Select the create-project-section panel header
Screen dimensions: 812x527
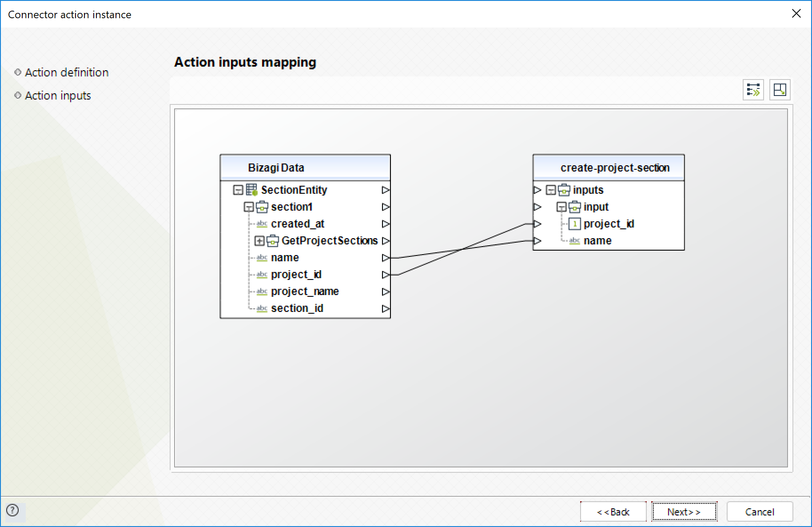click(x=609, y=168)
